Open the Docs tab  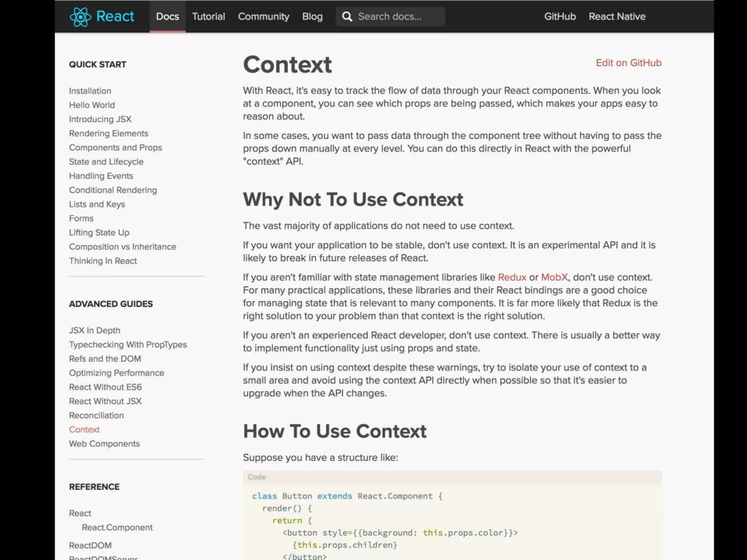tap(167, 16)
